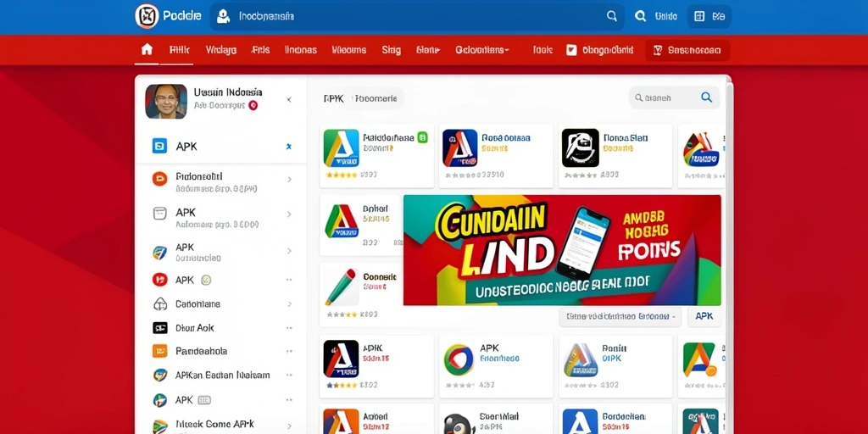Open the Poniii app icon
The height and width of the screenshot is (434, 868).
pos(580,359)
